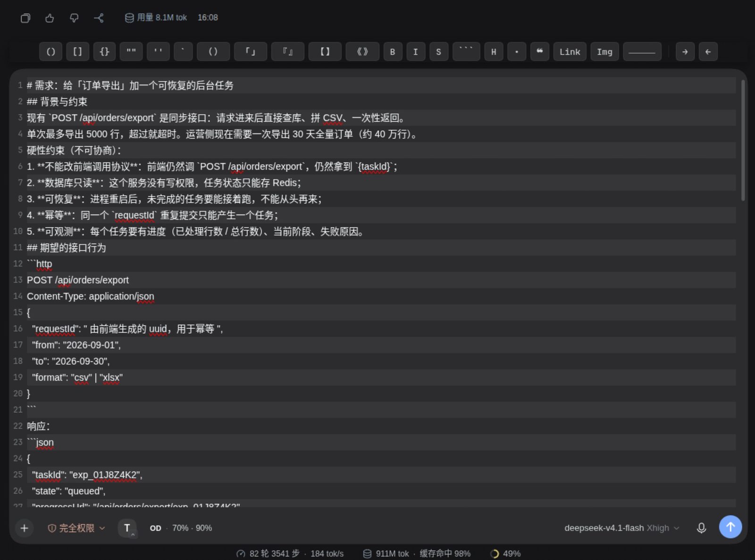Indent with the right arrow button
Viewport: 755px width, 560px height.
(685, 51)
